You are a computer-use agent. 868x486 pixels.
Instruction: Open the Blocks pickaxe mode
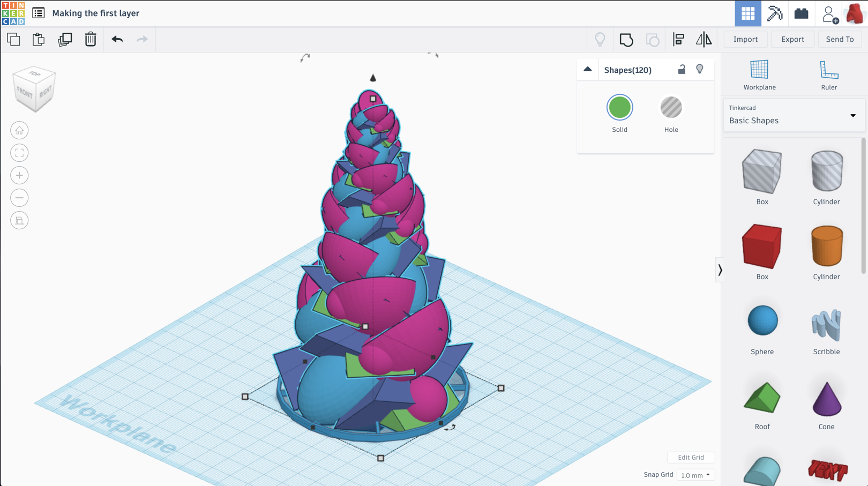pyautogui.click(x=775, y=13)
